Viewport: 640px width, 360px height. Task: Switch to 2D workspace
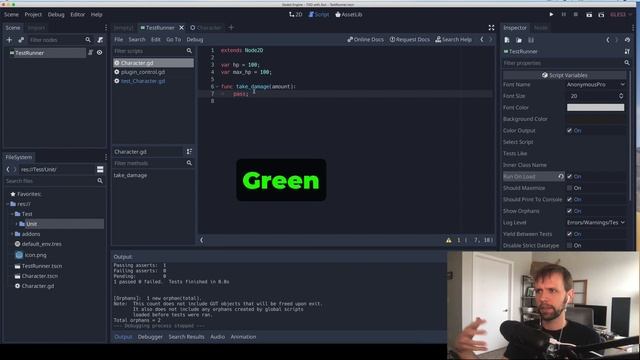296,14
